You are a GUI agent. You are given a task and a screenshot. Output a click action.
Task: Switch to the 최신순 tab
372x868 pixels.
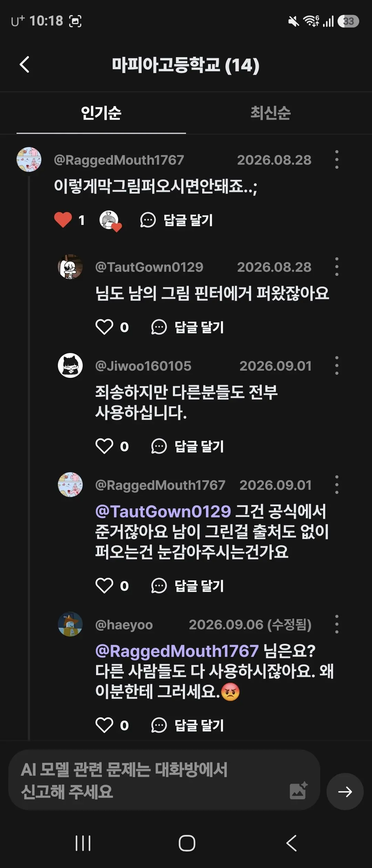click(x=271, y=113)
